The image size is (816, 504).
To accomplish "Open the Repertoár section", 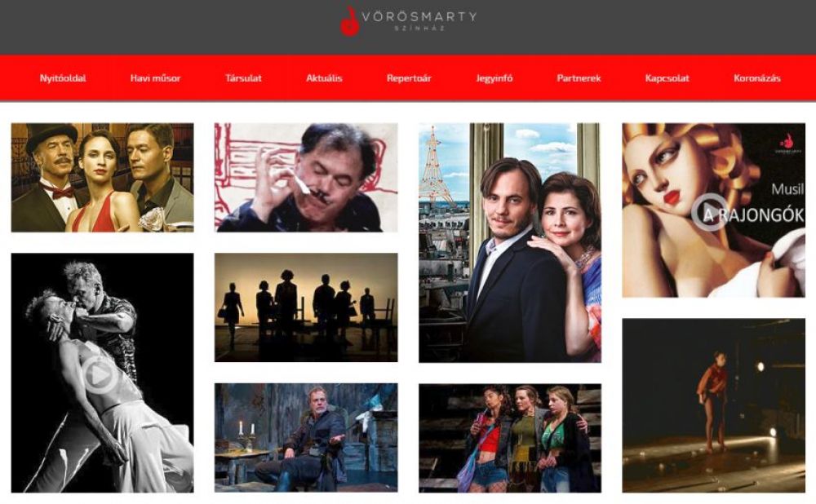I will (409, 78).
